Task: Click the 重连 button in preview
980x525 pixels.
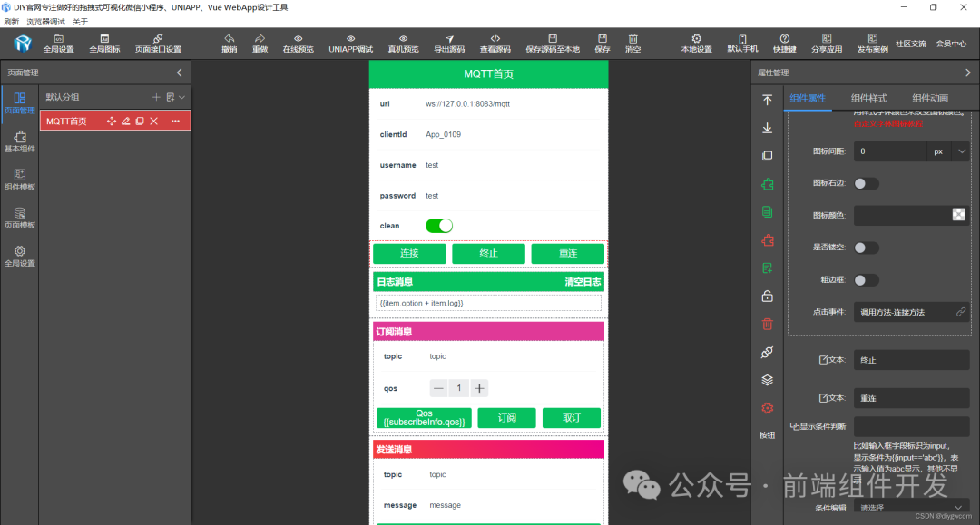Action: tap(567, 254)
